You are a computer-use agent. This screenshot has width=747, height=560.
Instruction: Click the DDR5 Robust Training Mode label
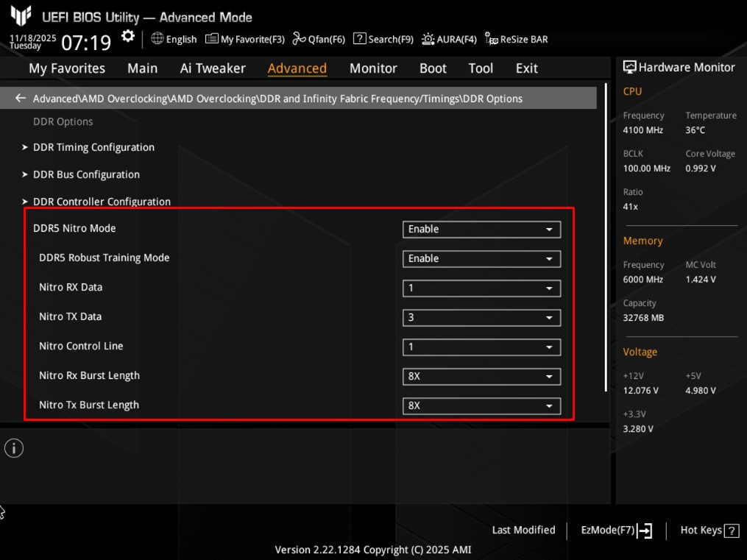[x=105, y=258]
